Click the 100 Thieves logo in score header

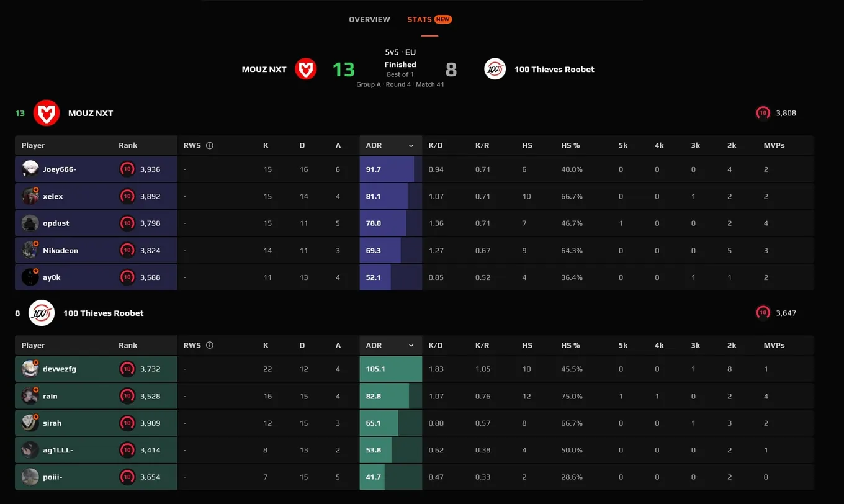click(x=495, y=69)
